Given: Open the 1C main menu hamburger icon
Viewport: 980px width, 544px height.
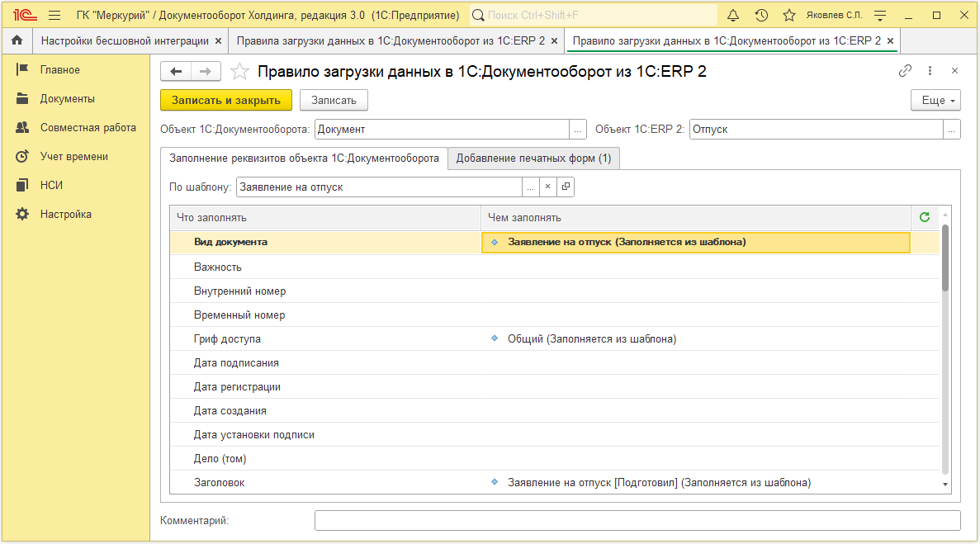Looking at the screenshot, I should 54,15.
